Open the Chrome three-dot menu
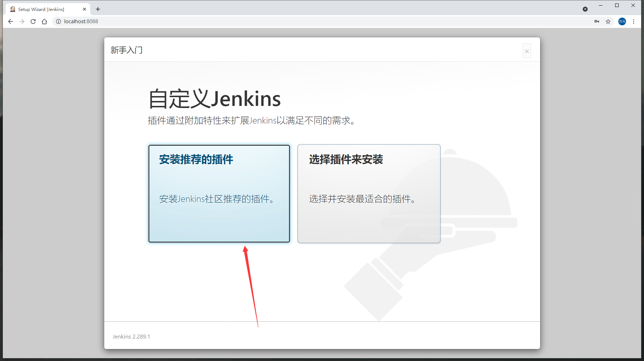Viewport: 644px width, 361px height. tap(633, 21)
